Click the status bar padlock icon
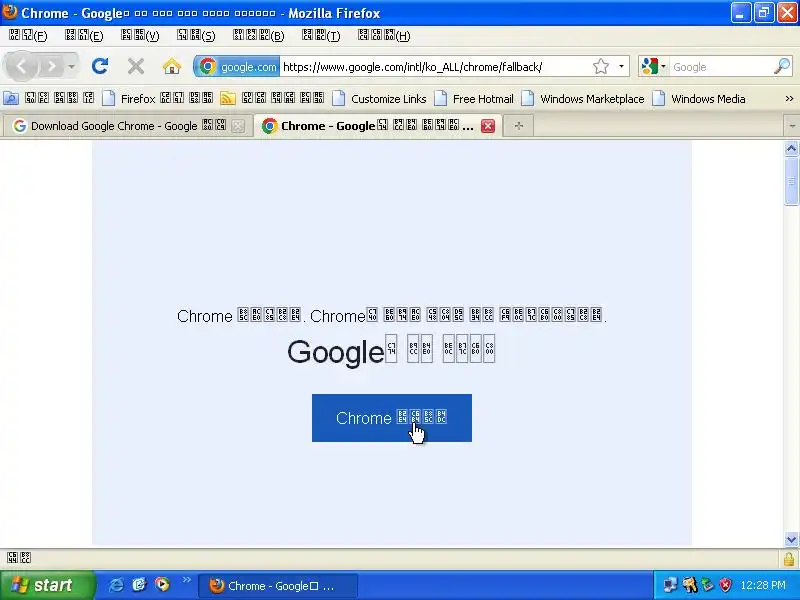800x600 pixels. tap(789, 559)
